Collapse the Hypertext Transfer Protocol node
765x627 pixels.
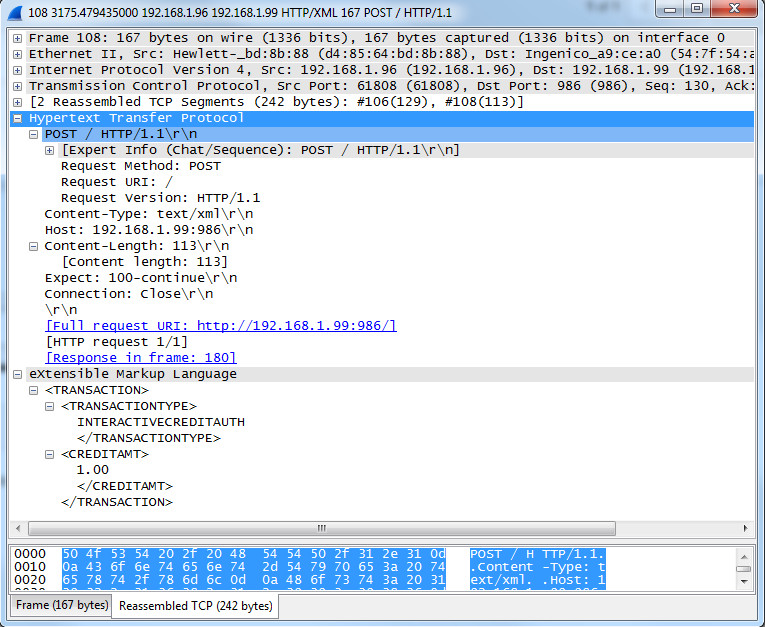[x=17, y=118]
